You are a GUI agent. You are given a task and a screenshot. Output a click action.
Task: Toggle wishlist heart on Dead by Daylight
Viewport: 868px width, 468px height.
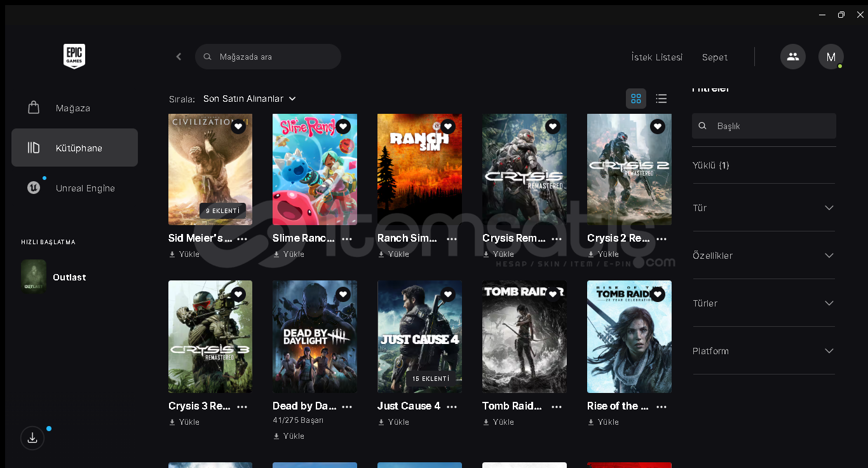point(343,294)
